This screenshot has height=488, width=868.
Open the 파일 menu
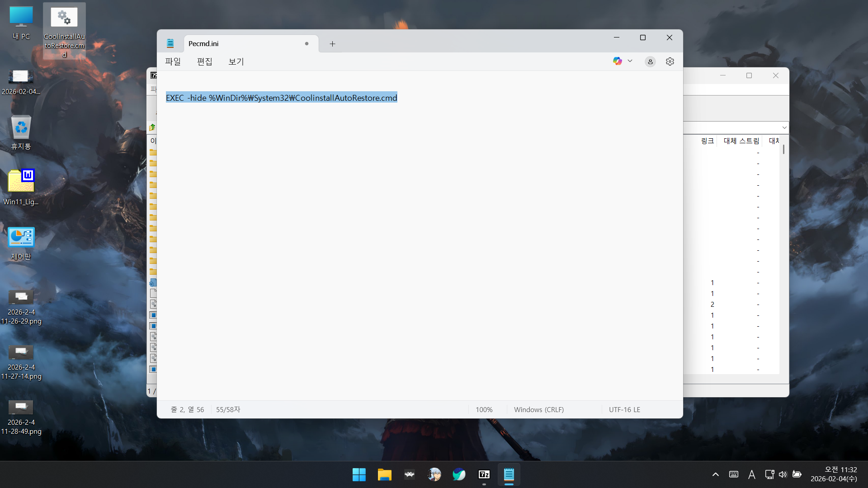coord(173,61)
